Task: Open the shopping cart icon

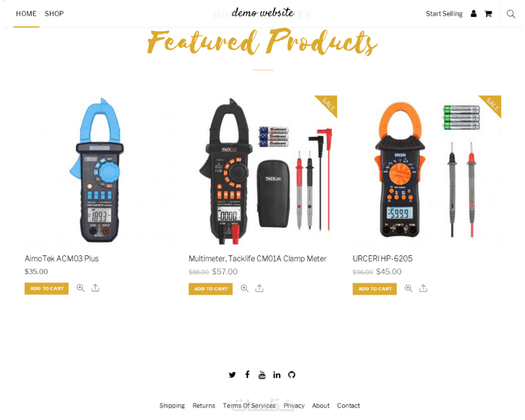Action: point(488,14)
